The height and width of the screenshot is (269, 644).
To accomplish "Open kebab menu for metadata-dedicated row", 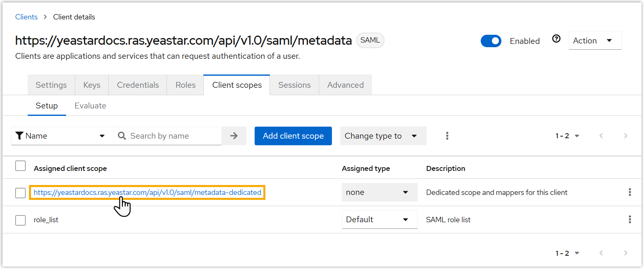I will pyautogui.click(x=630, y=192).
